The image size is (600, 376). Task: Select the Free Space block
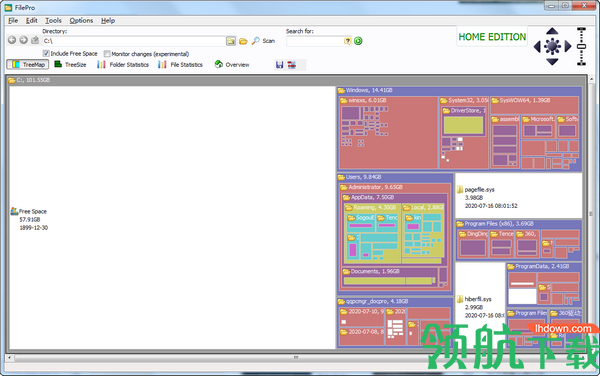point(172,218)
